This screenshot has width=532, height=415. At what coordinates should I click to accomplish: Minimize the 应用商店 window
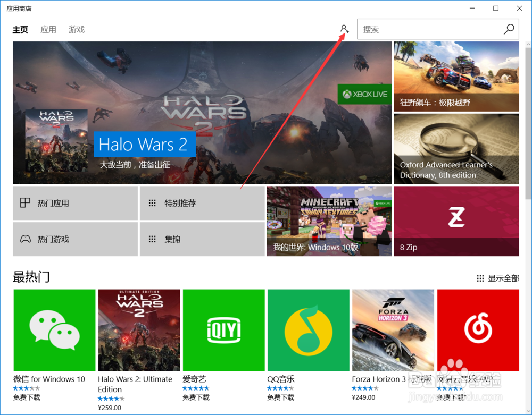tap(472, 8)
